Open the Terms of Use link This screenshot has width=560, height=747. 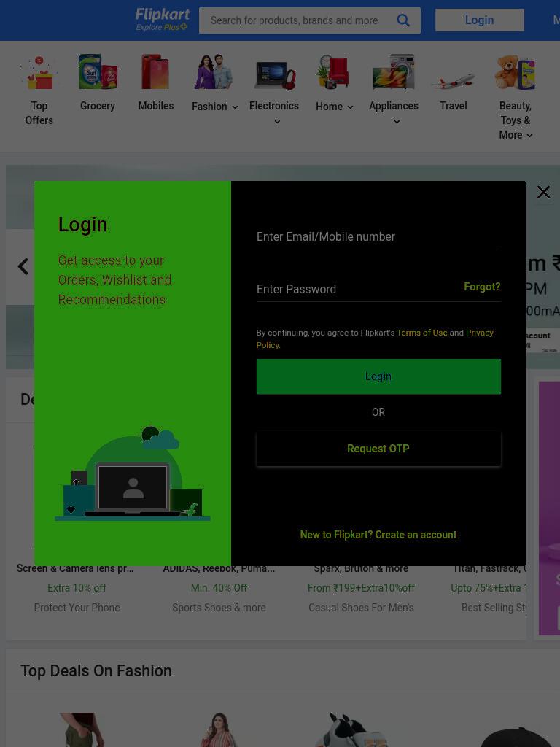tap(422, 333)
